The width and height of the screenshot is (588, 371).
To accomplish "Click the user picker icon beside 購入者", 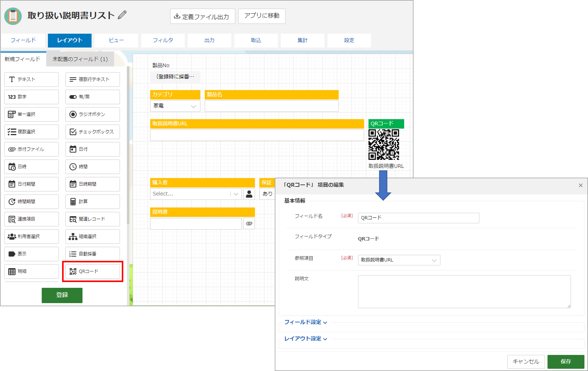I will (x=249, y=194).
